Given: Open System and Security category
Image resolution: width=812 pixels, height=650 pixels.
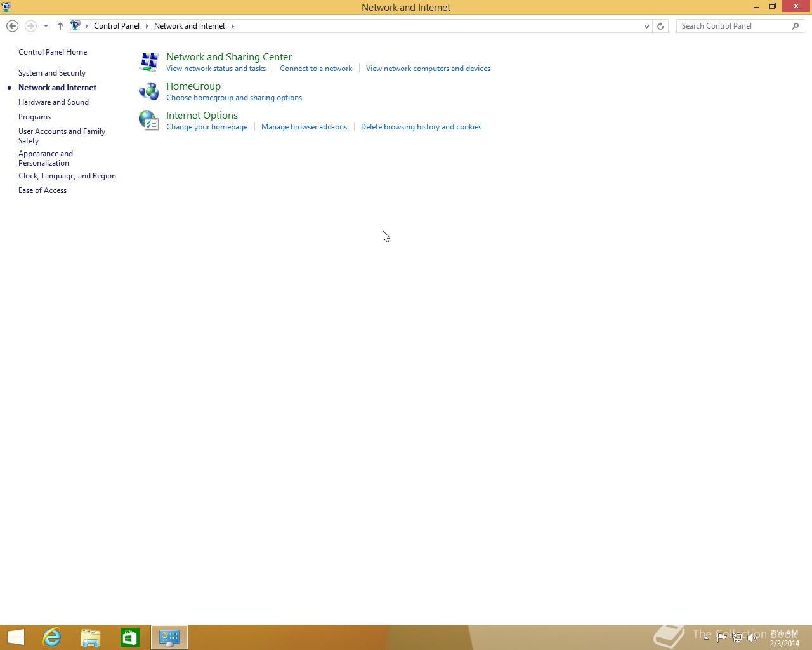Looking at the screenshot, I should pos(52,73).
